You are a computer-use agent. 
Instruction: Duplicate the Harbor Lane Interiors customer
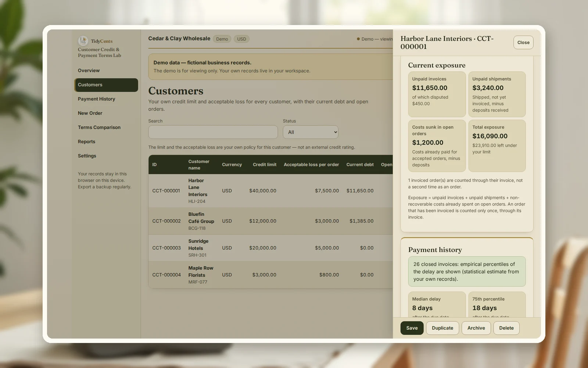click(442, 328)
